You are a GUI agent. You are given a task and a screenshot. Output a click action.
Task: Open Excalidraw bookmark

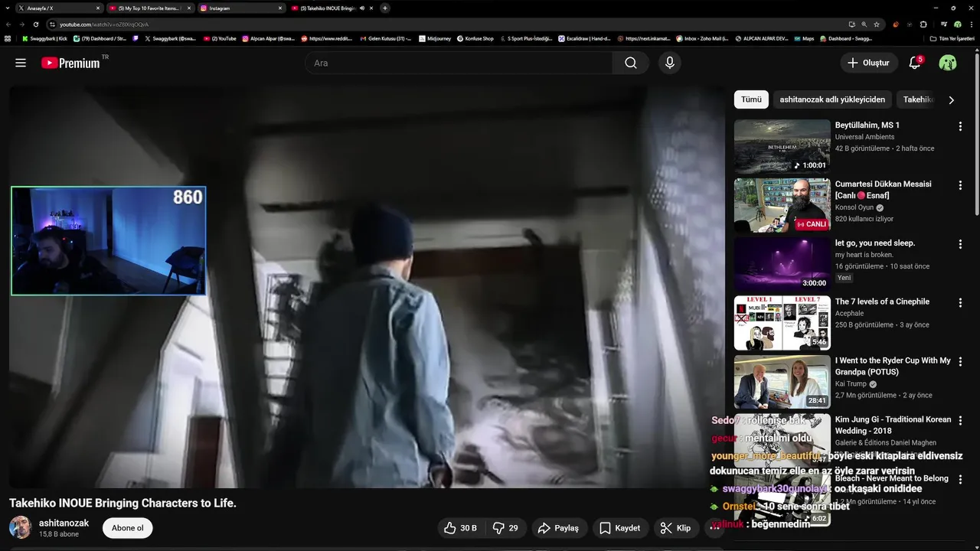(x=584, y=38)
